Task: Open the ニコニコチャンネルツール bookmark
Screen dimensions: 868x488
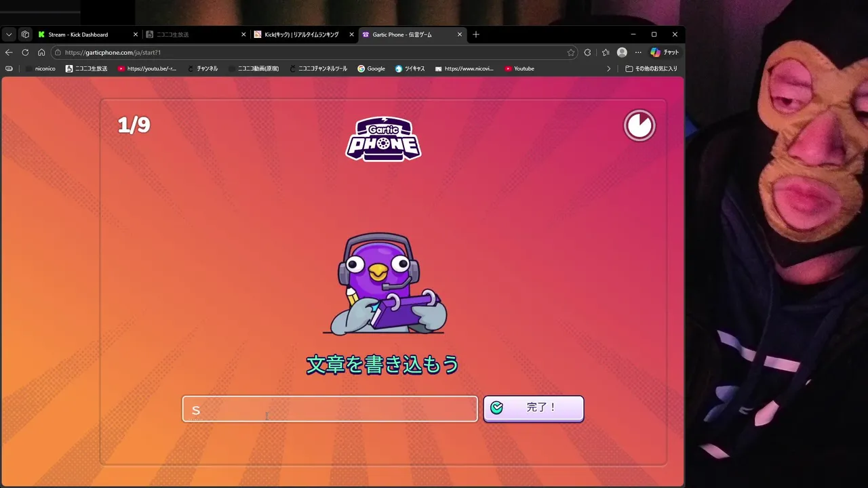Action: coord(318,68)
